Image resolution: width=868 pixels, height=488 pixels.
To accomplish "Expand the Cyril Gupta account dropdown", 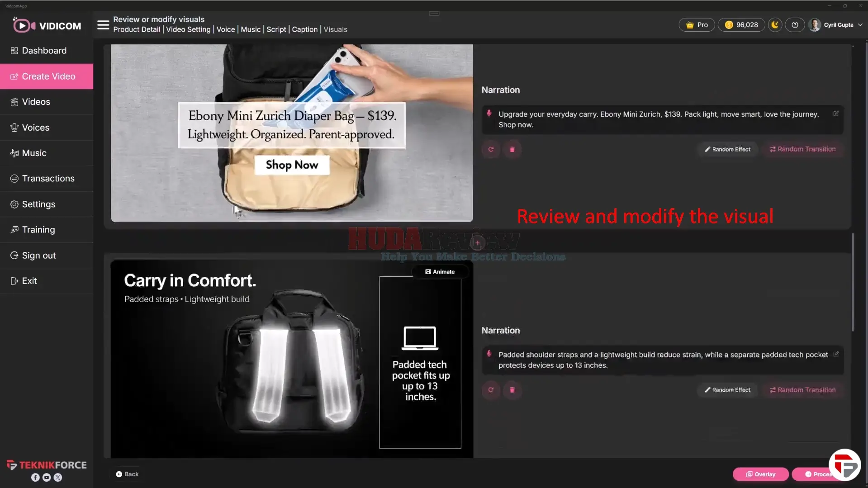I will (860, 25).
